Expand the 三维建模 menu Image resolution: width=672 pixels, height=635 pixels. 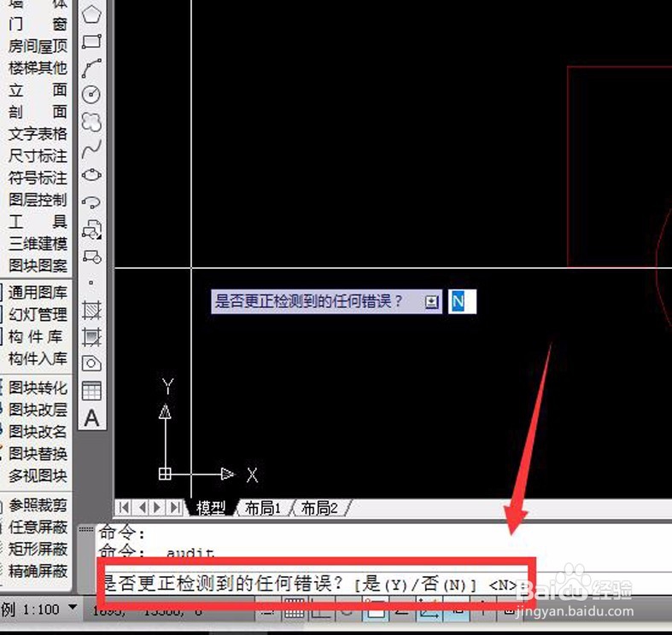point(38,243)
